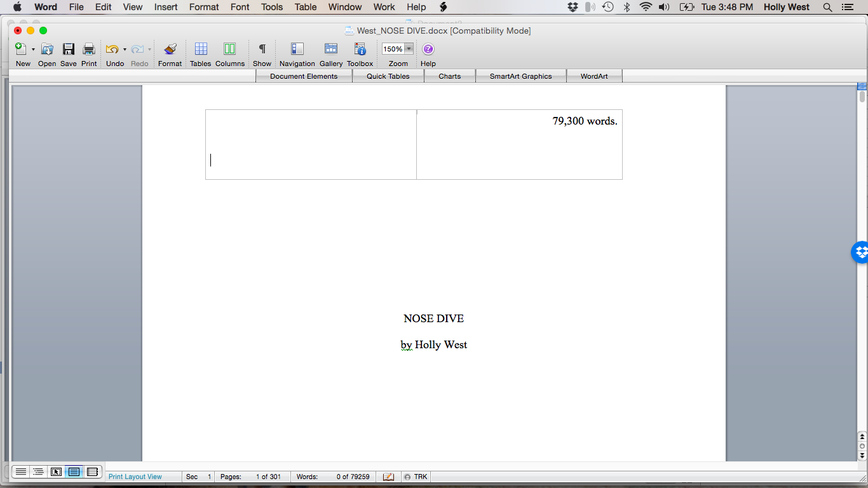
Task: Switch to Notebook Layout view
Action: (92, 471)
